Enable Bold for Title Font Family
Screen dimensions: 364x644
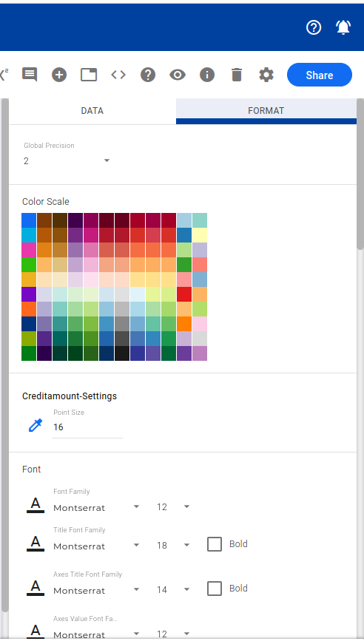(215, 544)
